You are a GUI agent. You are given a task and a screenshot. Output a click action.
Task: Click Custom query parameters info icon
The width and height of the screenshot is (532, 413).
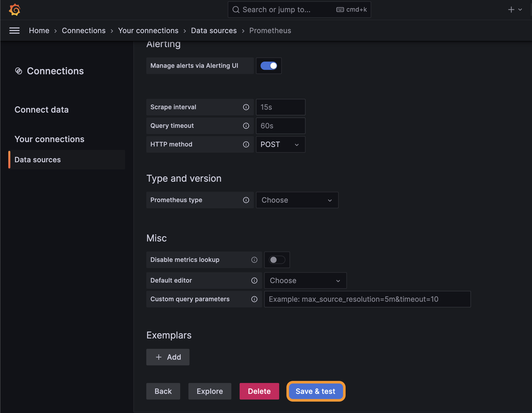(254, 299)
